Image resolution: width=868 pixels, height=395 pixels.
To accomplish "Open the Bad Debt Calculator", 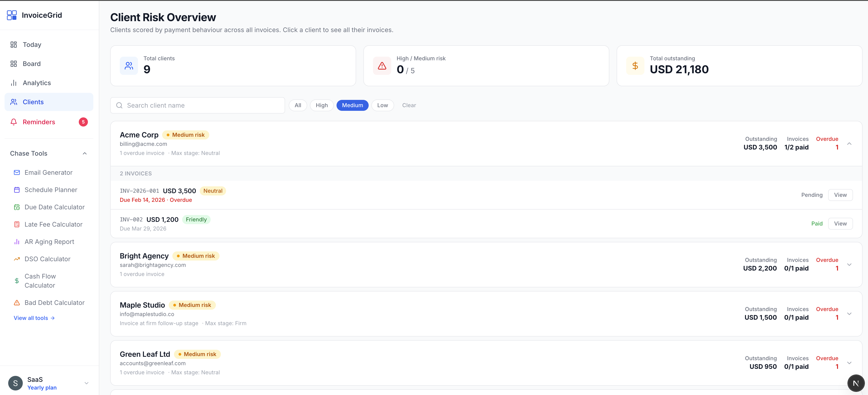I will coord(54,302).
